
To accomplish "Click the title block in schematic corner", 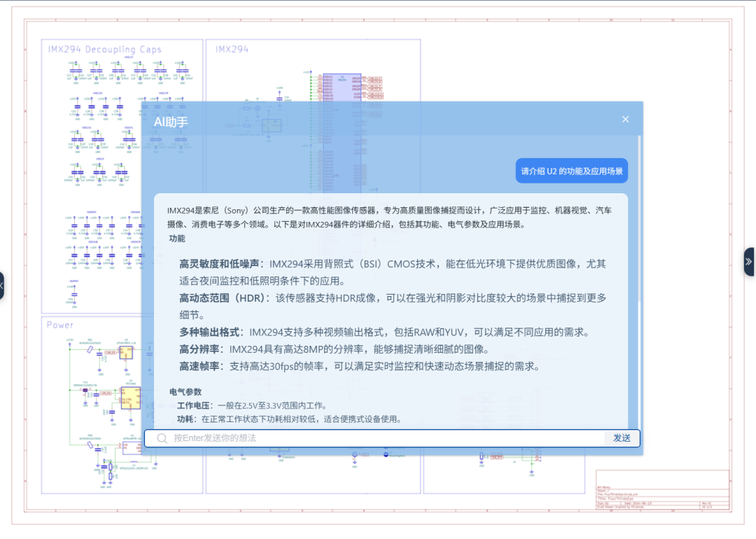I will tap(662, 489).
